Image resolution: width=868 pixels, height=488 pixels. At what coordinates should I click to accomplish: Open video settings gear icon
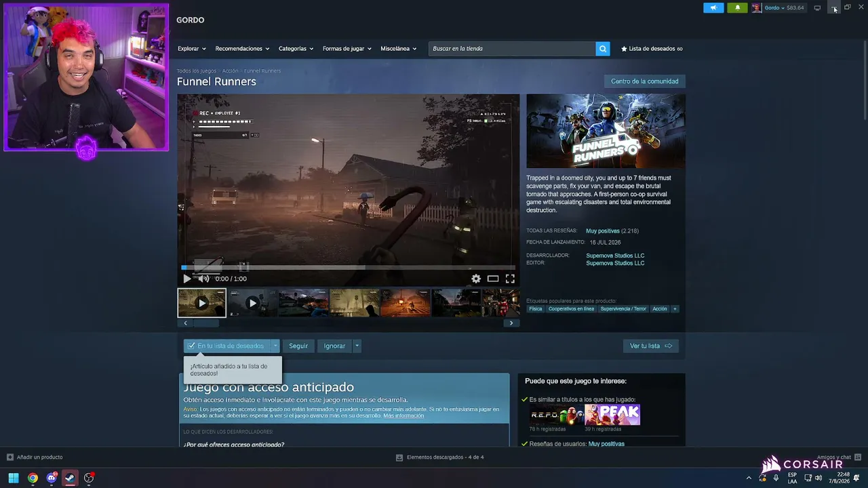pos(476,279)
